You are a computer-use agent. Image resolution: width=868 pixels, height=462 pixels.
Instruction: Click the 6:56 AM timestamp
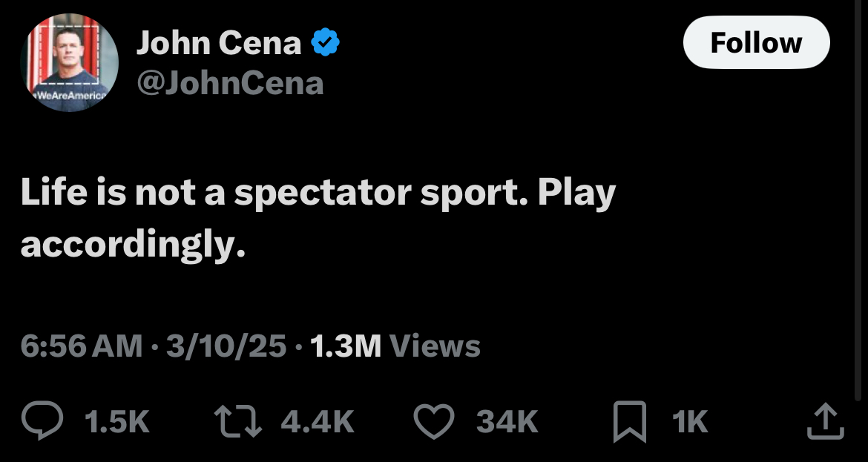coord(82,346)
